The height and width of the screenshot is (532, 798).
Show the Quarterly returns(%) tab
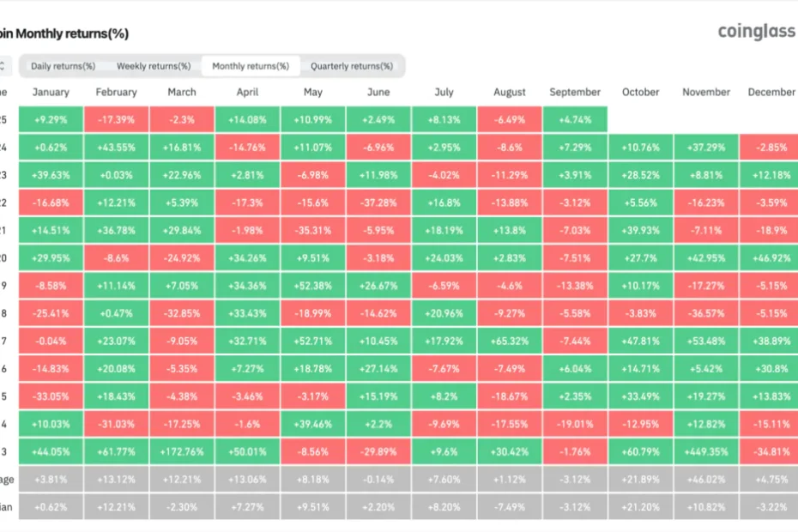click(x=352, y=66)
